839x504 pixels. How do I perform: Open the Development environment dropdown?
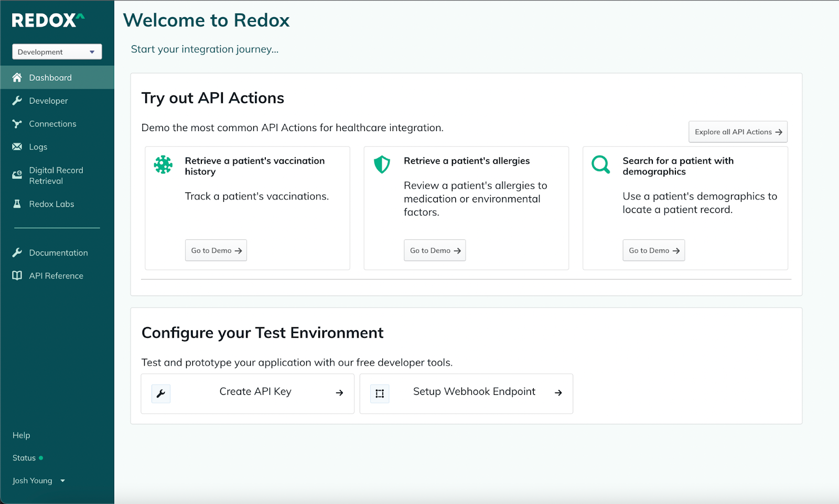[57, 52]
